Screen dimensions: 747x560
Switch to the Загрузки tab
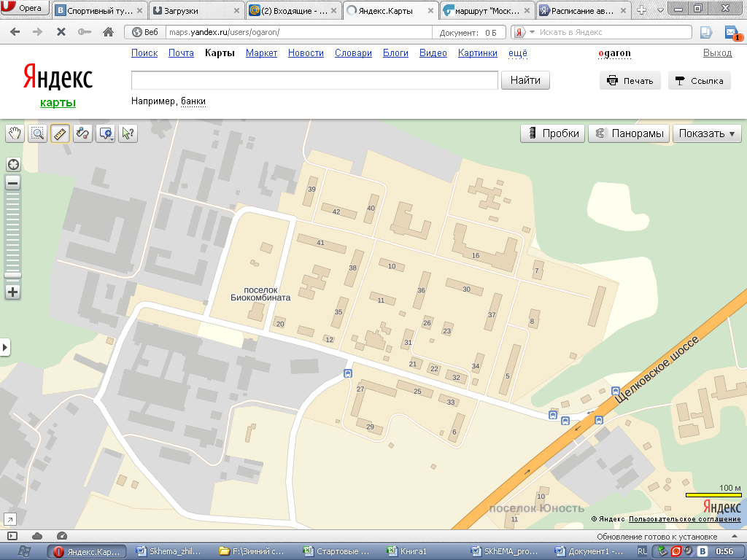[197, 10]
